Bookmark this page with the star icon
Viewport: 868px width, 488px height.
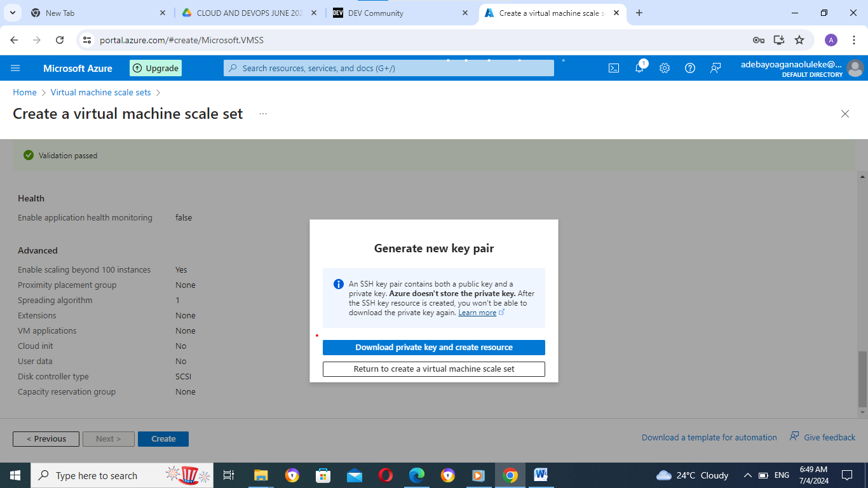pos(799,40)
